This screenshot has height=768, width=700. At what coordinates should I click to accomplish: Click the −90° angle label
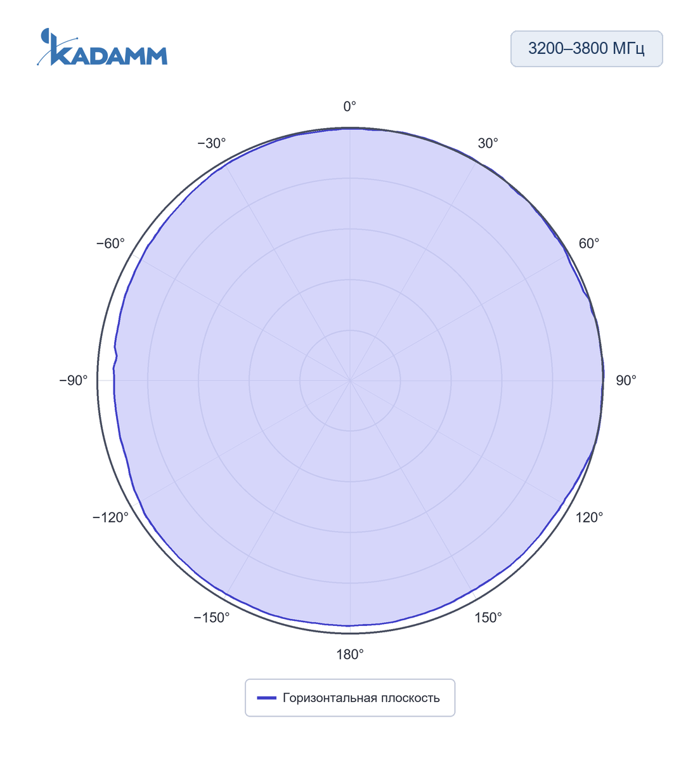pos(74,381)
